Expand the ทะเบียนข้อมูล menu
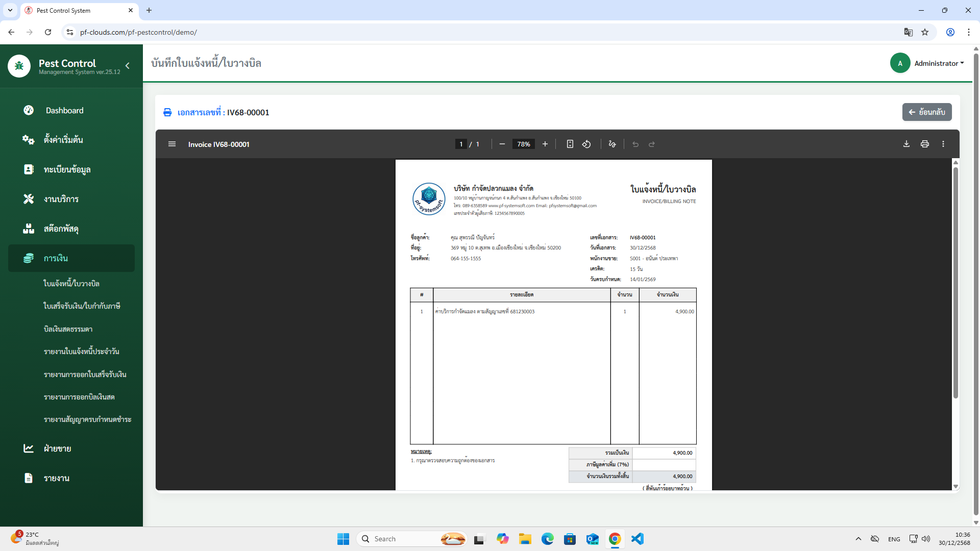The height and width of the screenshot is (551, 980). coord(67,169)
